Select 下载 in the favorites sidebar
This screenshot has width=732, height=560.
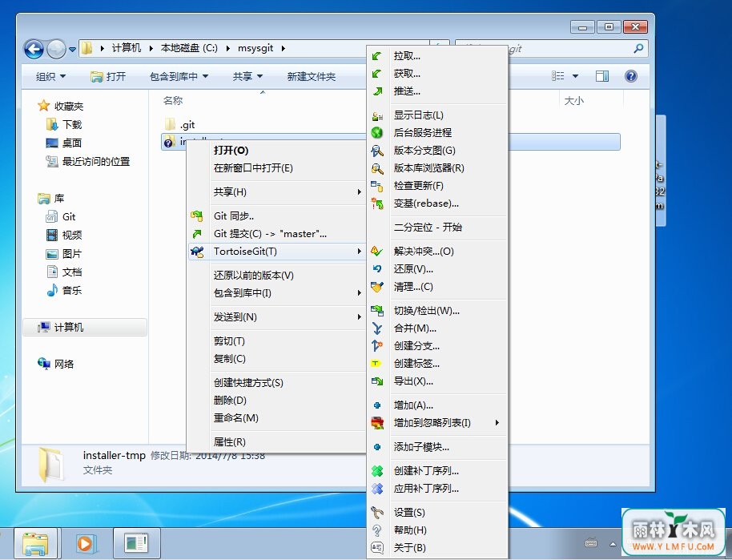(64, 125)
